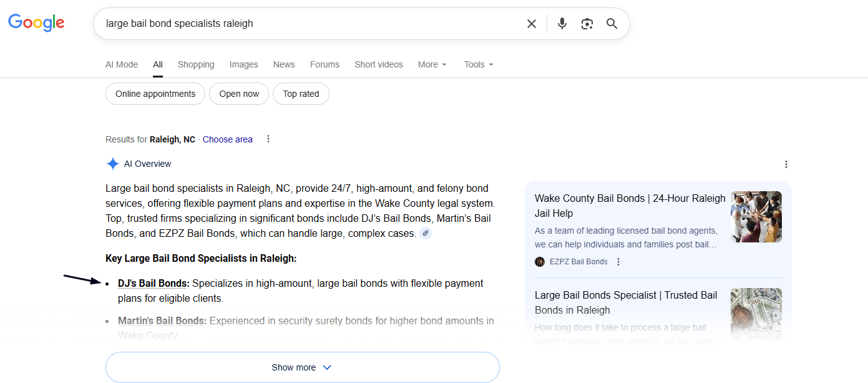868x383 pixels.
Task: Expand AI Overview with Show more
Action: [x=303, y=367]
